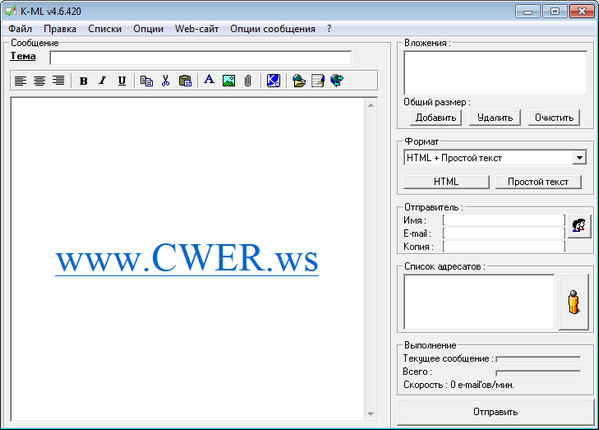Viewport: 599px width, 430px height.
Task: Switch to HTML format button
Action: (x=446, y=182)
